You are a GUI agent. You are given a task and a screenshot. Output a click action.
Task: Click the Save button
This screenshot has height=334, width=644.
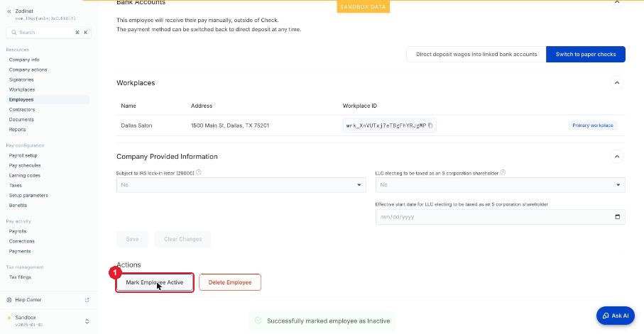[132, 239]
